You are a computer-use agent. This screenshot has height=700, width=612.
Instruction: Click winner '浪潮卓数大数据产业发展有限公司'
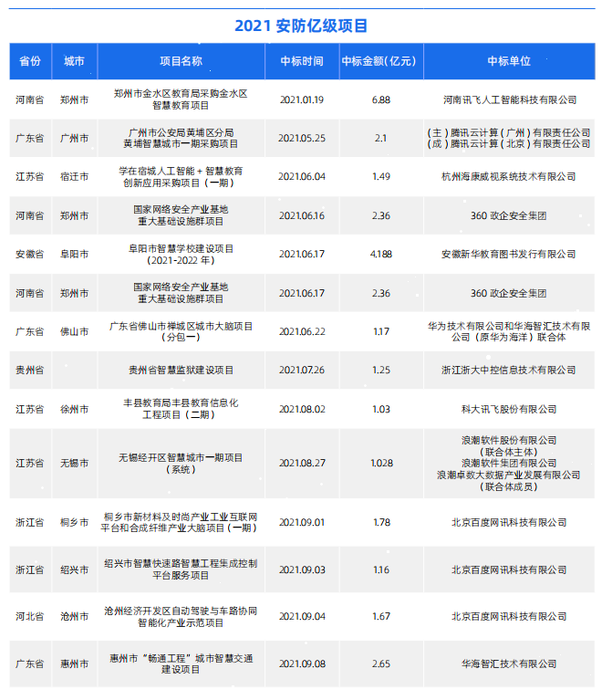pos(509,475)
